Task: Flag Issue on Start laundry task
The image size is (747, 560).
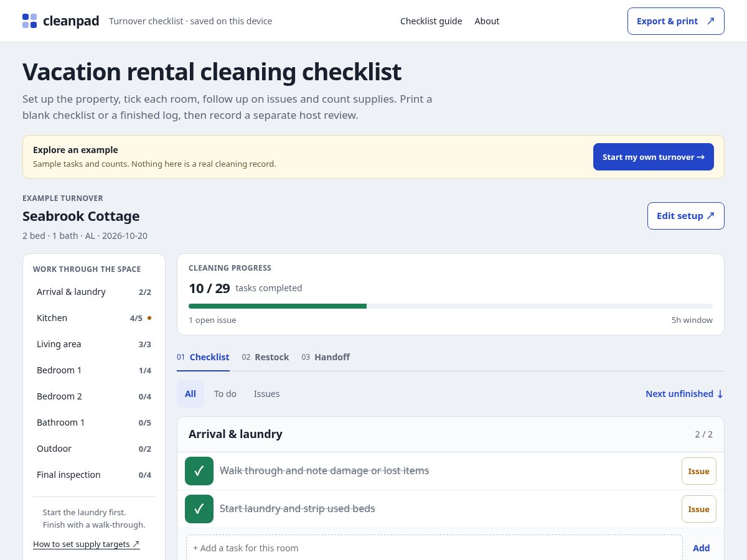Action: (x=699, y=509)
